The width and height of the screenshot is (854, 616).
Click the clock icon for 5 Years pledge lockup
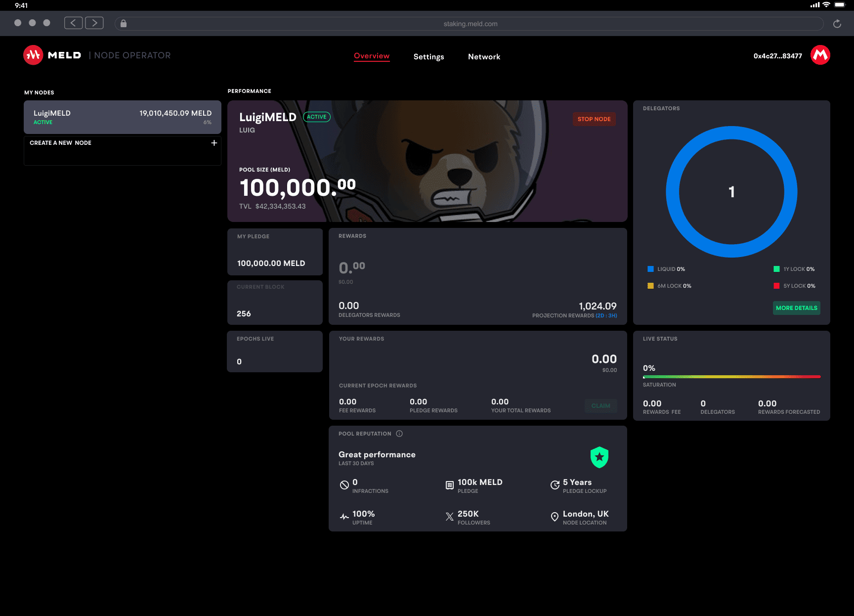point(555,485)
